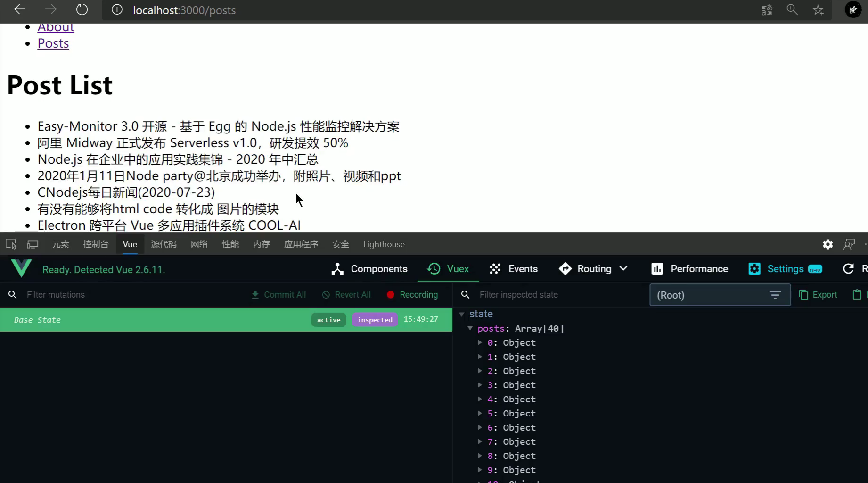Click the browser back arrow

[x=20, y=9]
